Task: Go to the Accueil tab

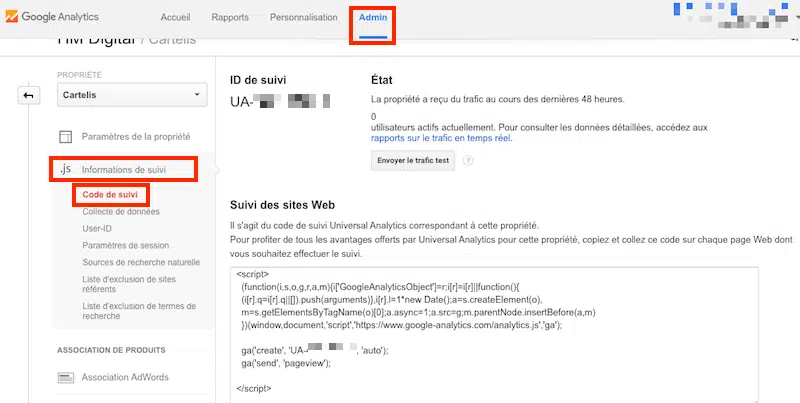Action: (178, 19)
